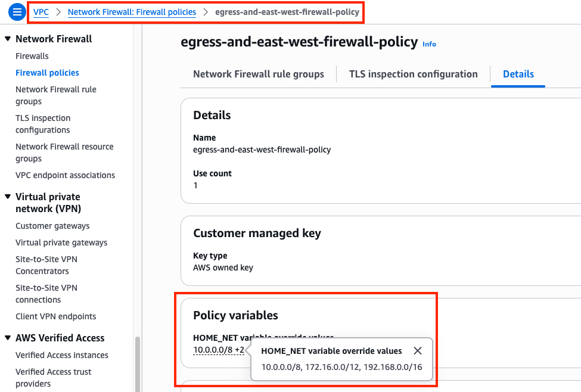Image resolution: width=581 pixels, height=392 pixels.
Task: Switch to Network Firewall rule groups tab
Action: [259, 74]
